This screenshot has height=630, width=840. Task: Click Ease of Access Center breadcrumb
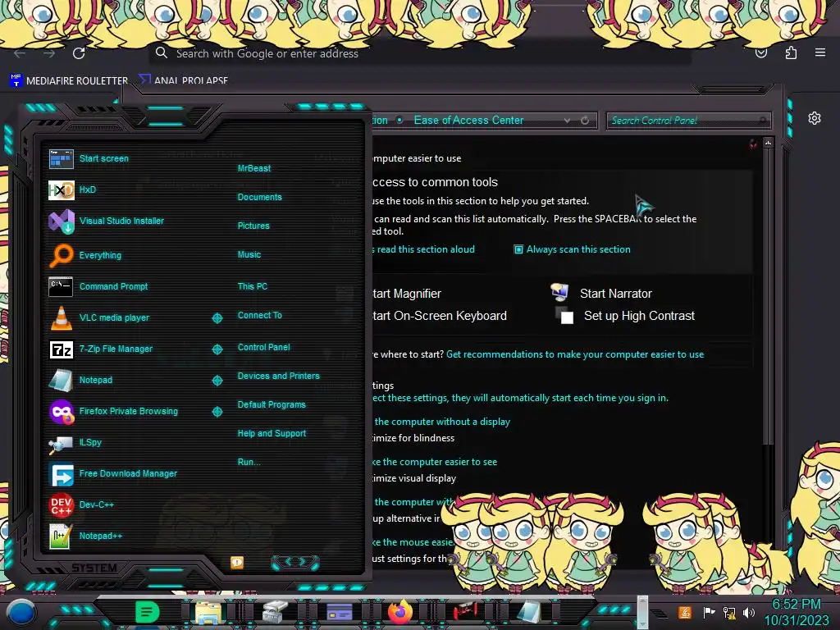pyautogui.click(x=468, y=121)
